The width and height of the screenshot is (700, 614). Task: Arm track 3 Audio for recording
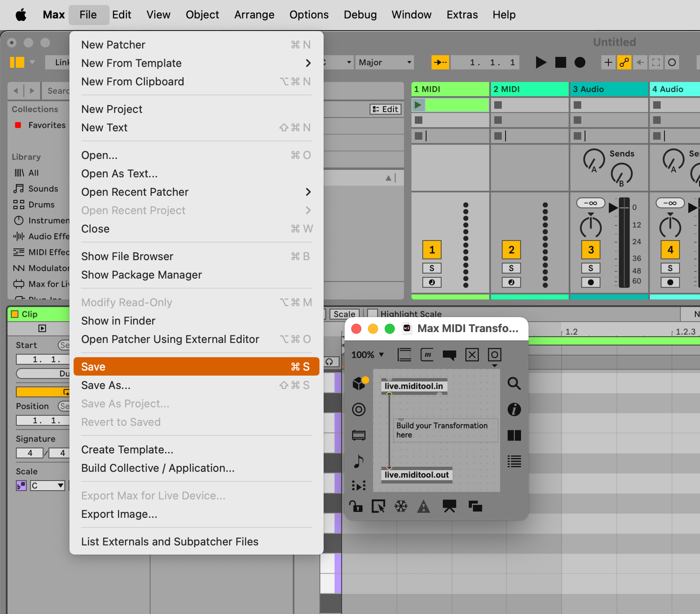click(590, 282)
